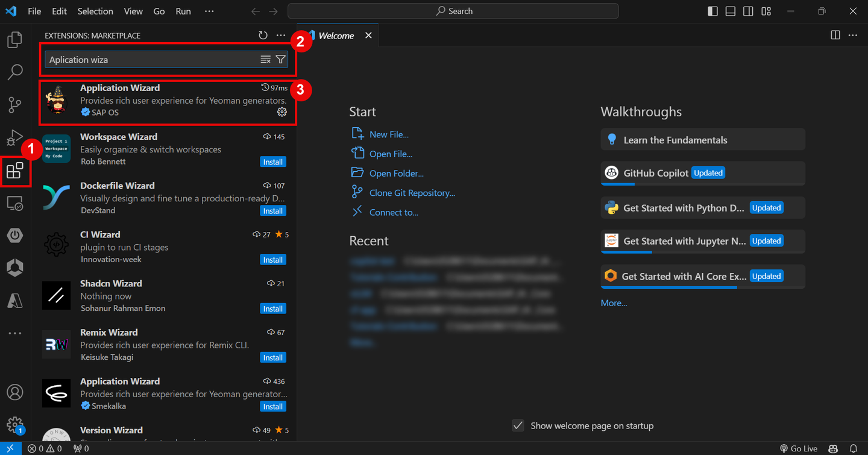Install the Shadcn Wizard extension
868x455 pixels.
point(273,309)
